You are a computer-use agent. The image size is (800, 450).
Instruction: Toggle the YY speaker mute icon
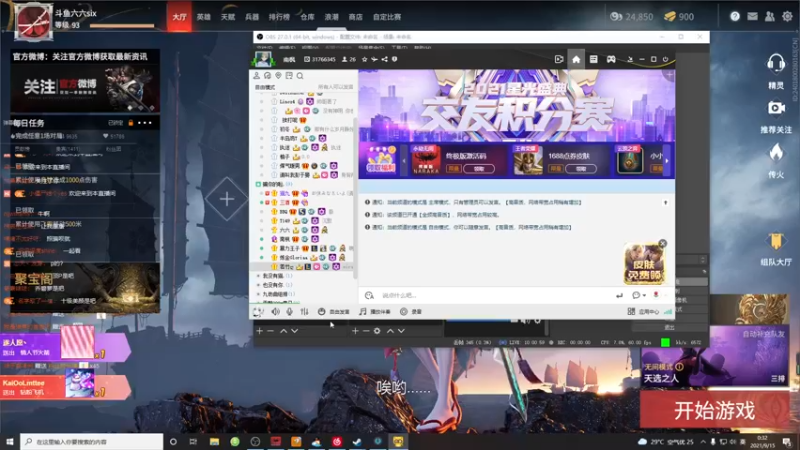(x=276, y=311)
